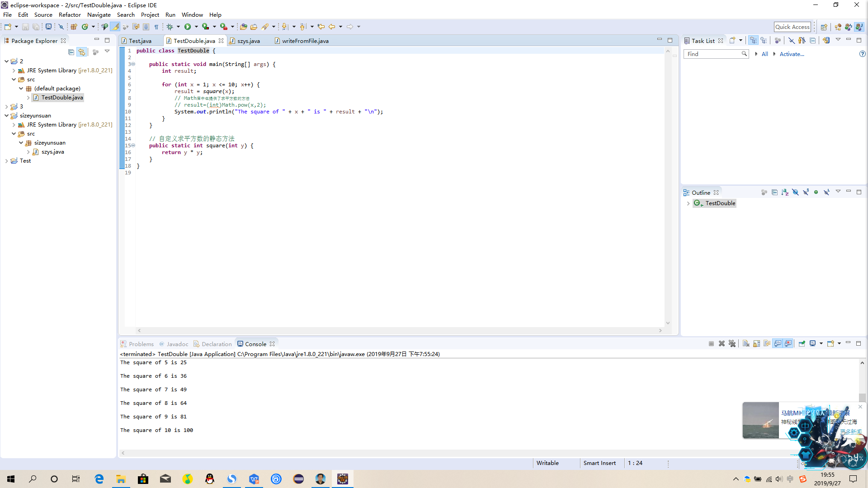Expand the TestDouble class in Outline
868x488 pixels.
click(x=689, y=203)
